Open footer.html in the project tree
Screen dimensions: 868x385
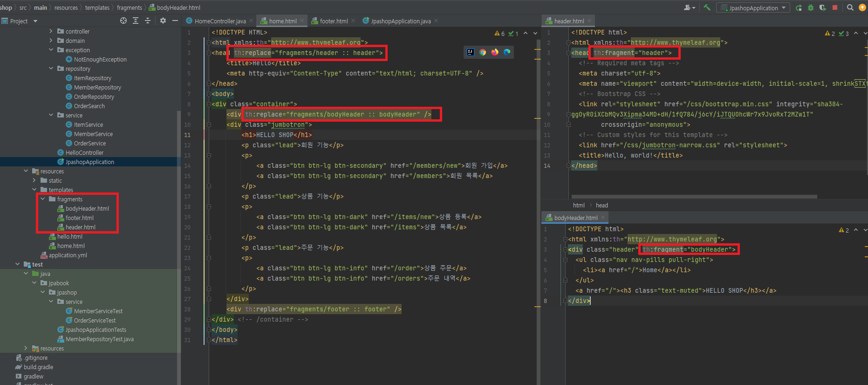79,218
